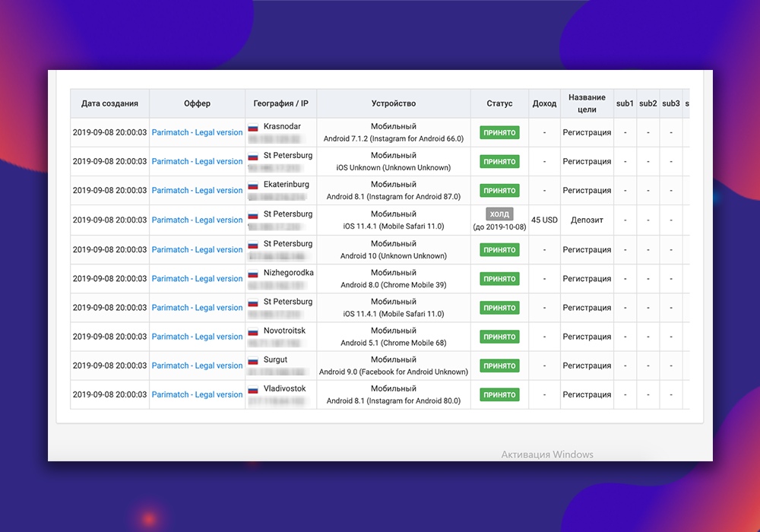This screenshot has width=760, height=532.
Task: Click the creation date in the Krasnodar row
Action: tap(109, 132)
